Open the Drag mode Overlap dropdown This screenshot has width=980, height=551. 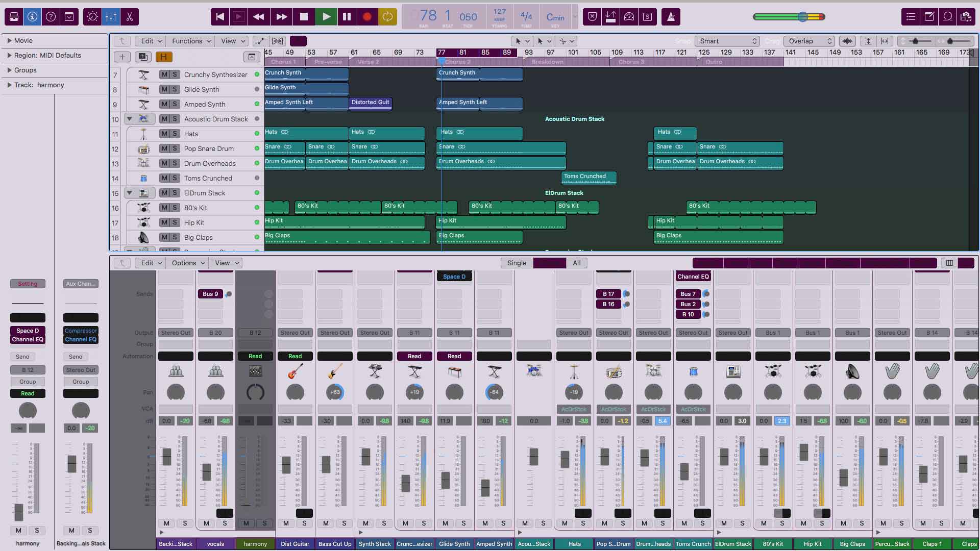[810, 41]
